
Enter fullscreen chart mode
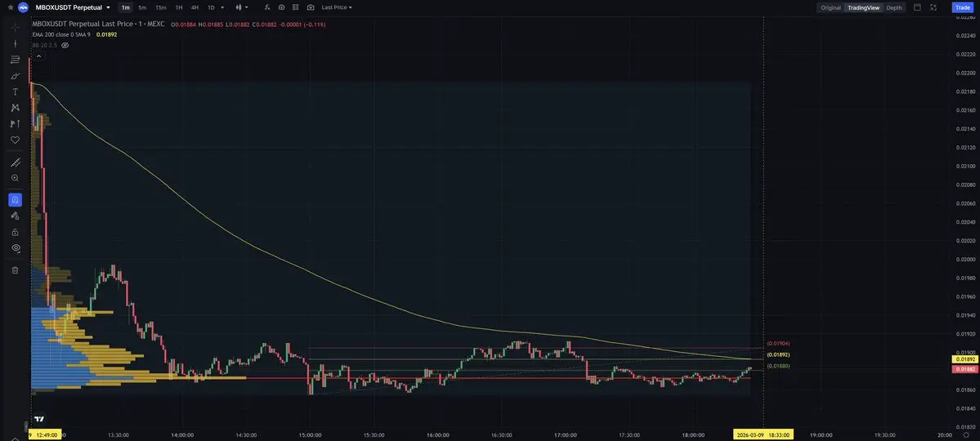coord(933,7)
